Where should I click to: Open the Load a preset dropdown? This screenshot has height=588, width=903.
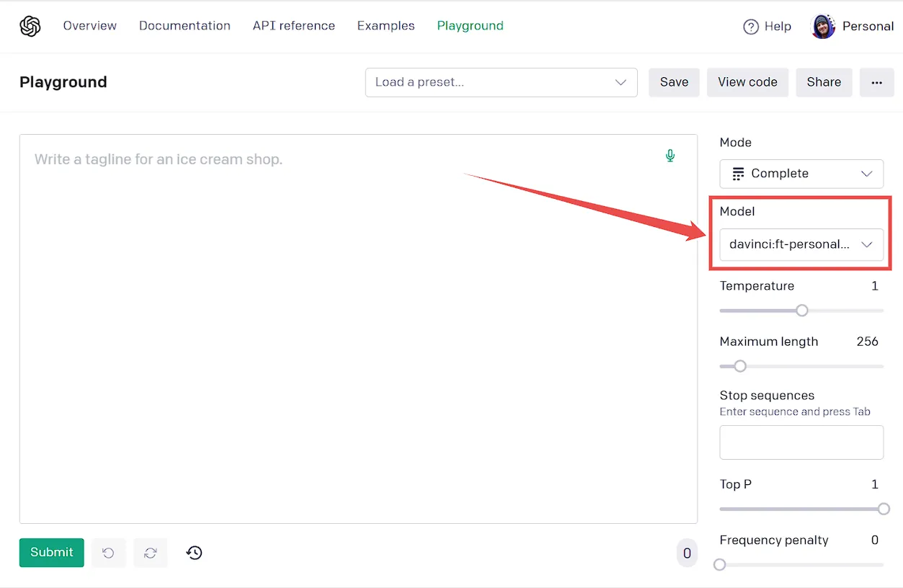coord(502,82)
